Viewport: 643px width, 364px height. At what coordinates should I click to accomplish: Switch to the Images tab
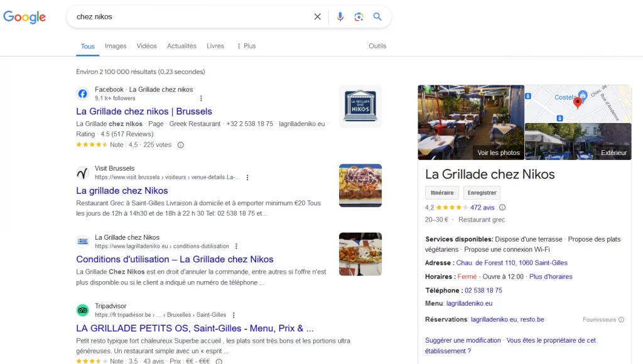tap(116, 46)
